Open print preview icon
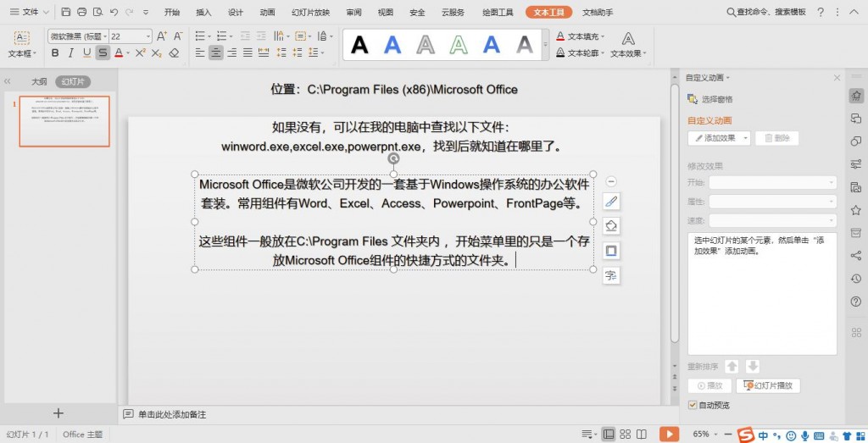 tap(98, 12)
